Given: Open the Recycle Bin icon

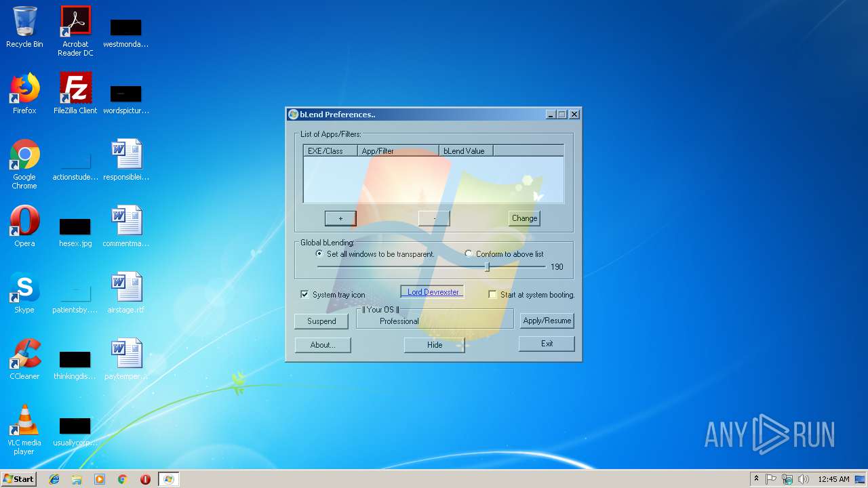Looking at the screenshot, I should tap(24, 27).
